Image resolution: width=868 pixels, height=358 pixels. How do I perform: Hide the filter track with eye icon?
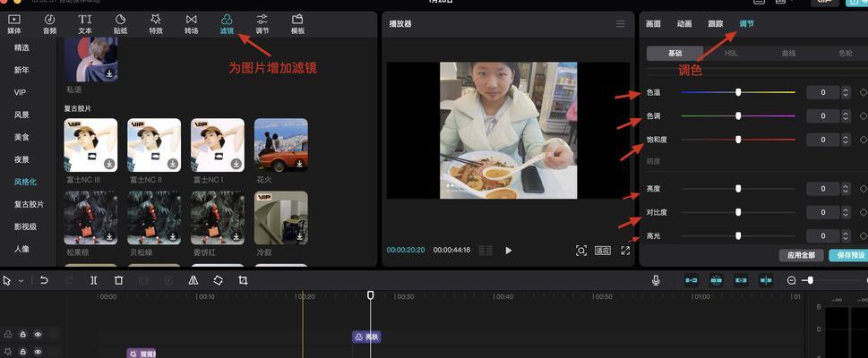[x=38, y=334]
